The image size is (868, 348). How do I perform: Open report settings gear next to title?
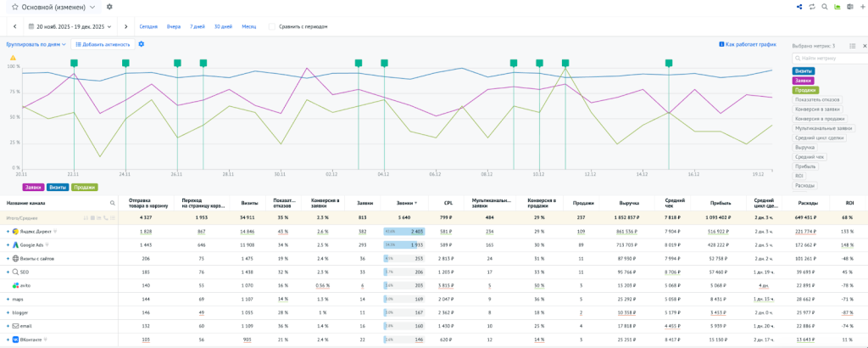pyautogui.click(x=109, y=7)
